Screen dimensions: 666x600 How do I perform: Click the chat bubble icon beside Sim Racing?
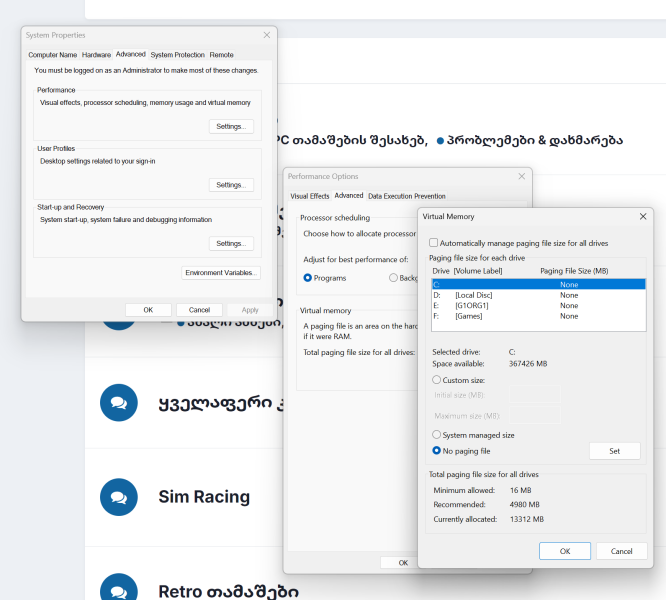pyautogui.click(x=119, y=497)
